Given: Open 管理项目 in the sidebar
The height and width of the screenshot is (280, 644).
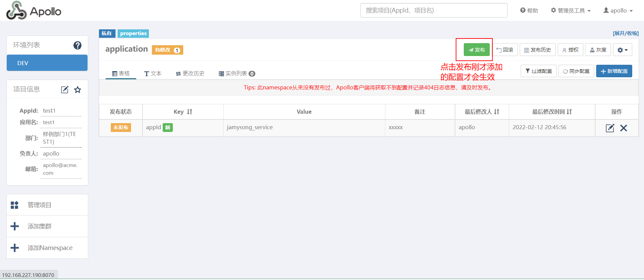Looking at the screenshot, I should tap(47, 205).
